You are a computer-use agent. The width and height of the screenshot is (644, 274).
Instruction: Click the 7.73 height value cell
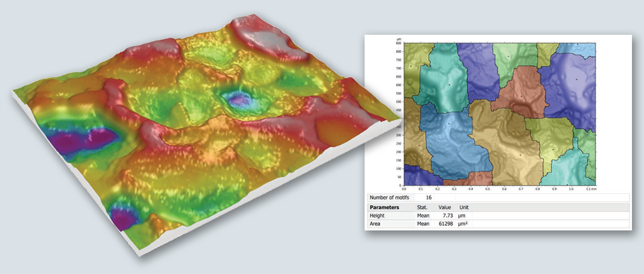coord(446,215)
